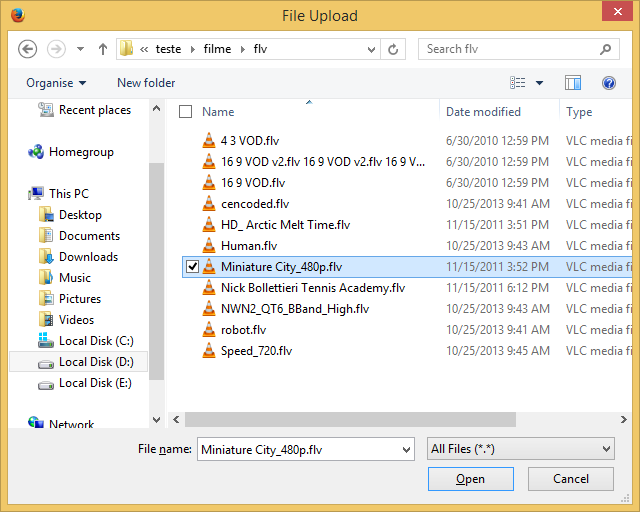This screenshot has height=512, width=640.
Task: Click horizontal scrollbar left arrow
Action: (176, 420)
